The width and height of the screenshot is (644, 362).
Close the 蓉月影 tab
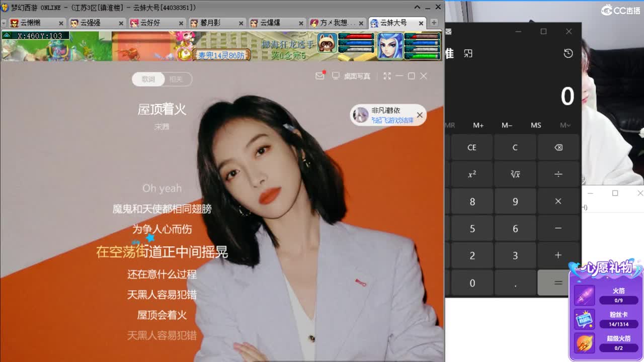pyautogui.click(x=241, y=23)
